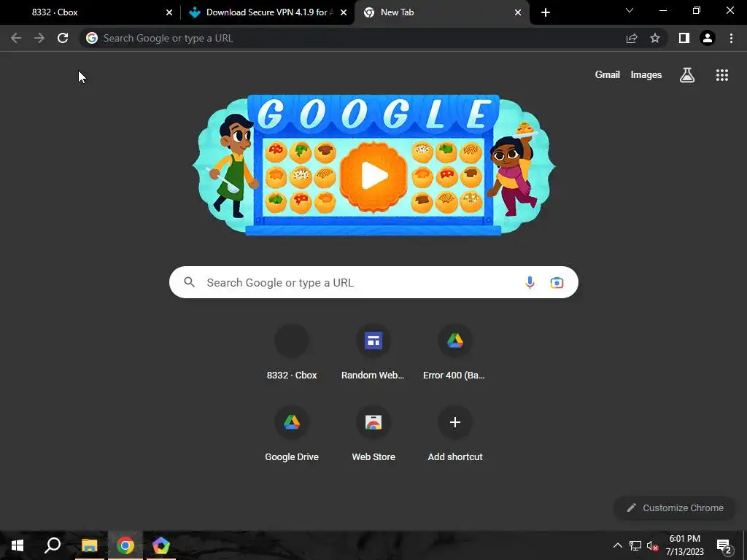Play the Google Doodle game
747x560 pixels.
pyautogui.click(x=374, y=176)
